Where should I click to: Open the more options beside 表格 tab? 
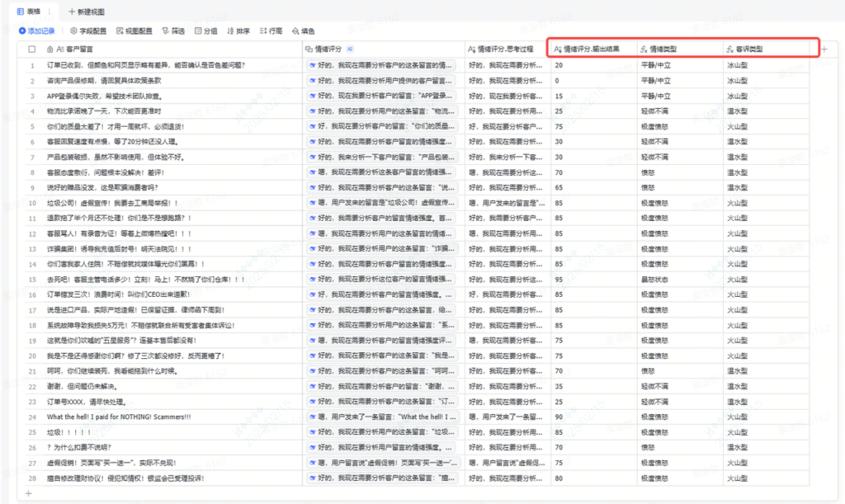(x=50, y=11)
